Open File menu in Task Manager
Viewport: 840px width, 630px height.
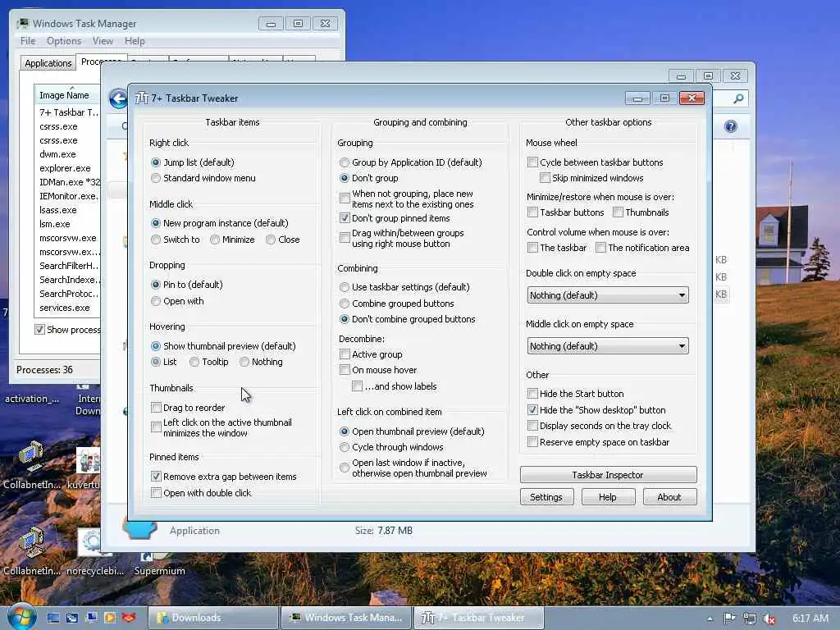[x=28, y=41]
